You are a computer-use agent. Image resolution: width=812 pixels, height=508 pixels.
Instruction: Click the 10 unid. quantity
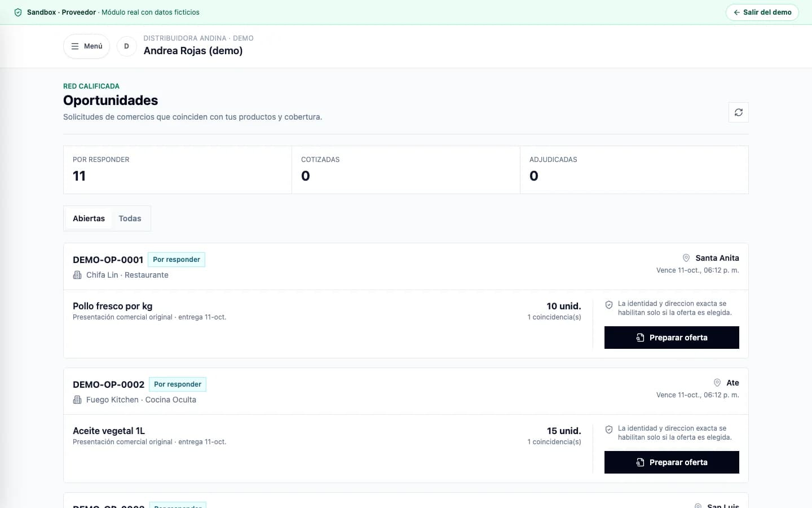pos(564,306)
